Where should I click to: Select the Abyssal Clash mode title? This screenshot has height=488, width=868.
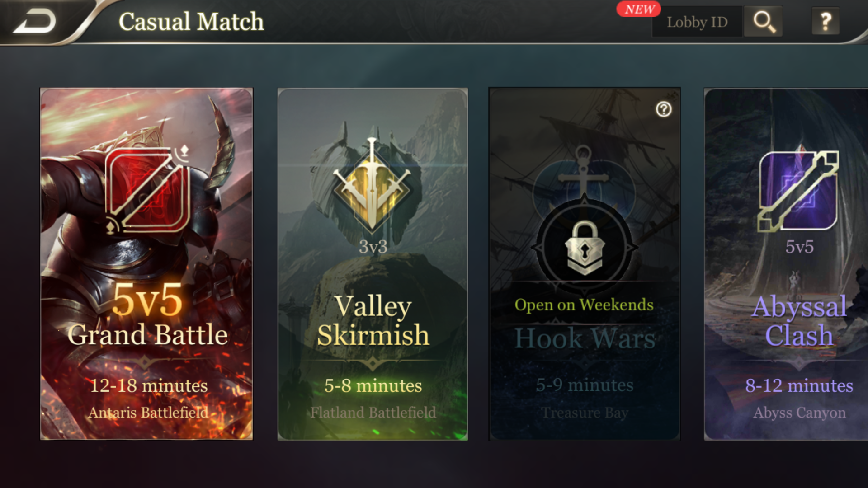pyautogui.click(x=799, y=320)
